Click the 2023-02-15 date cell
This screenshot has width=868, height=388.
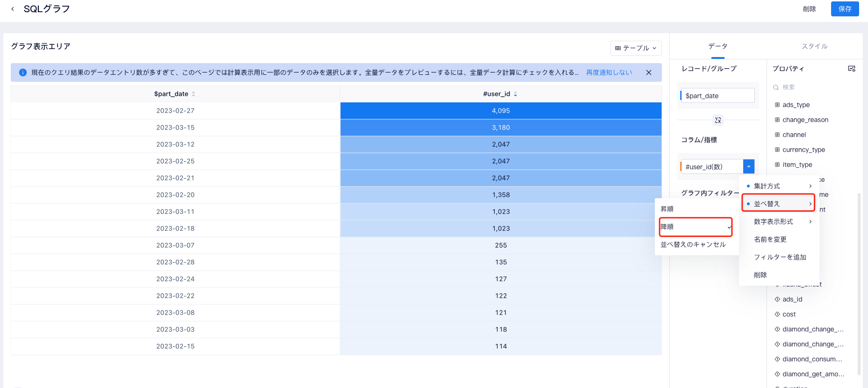click(x=175, y=346)
